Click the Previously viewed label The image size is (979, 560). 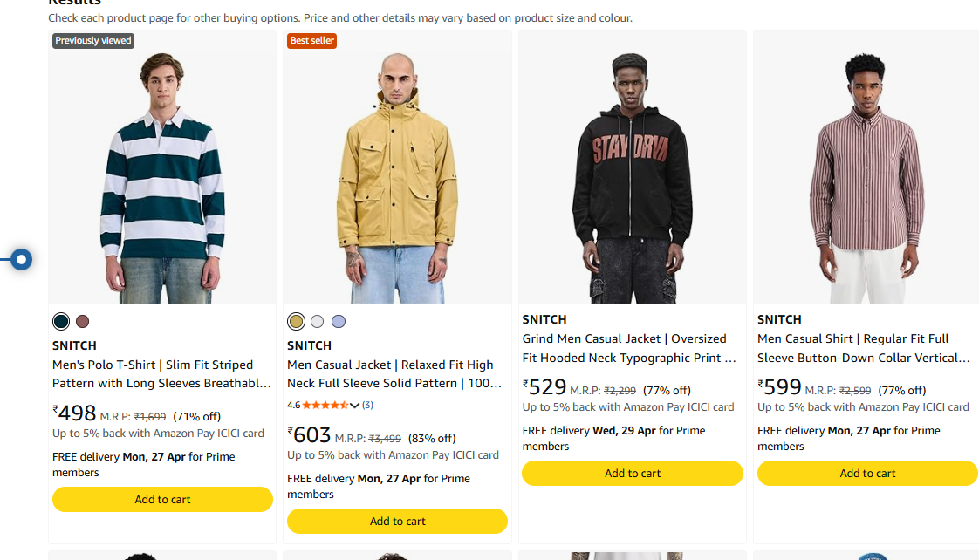(93, 41)
